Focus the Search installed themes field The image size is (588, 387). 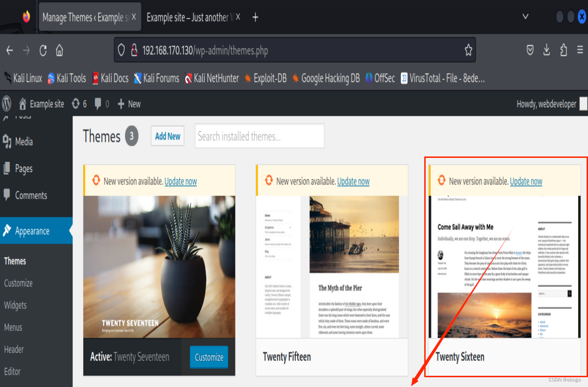point(260,136)
